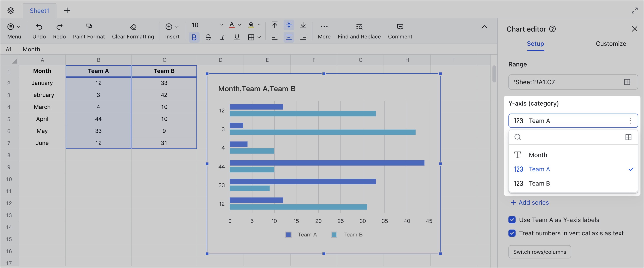Viewport: 644px width, 268px height.
Task: Open the font size dropdown
Action: tap(222, 25)
